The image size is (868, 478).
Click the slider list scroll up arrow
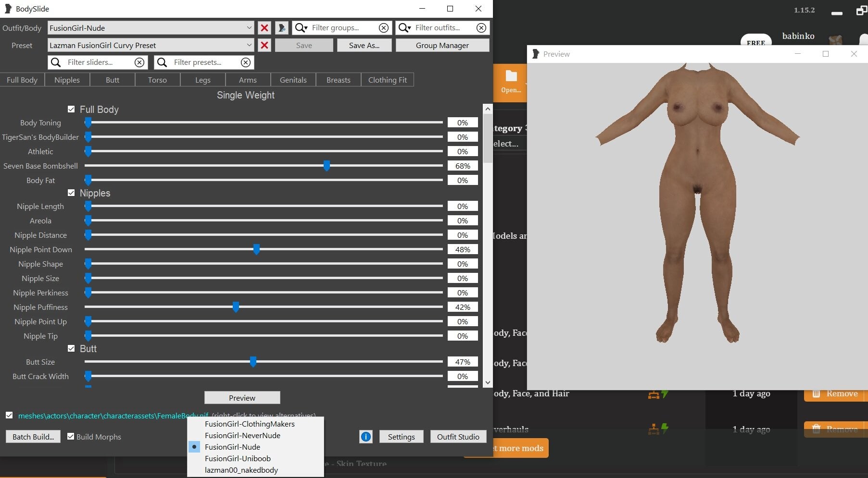pos(488,109)
